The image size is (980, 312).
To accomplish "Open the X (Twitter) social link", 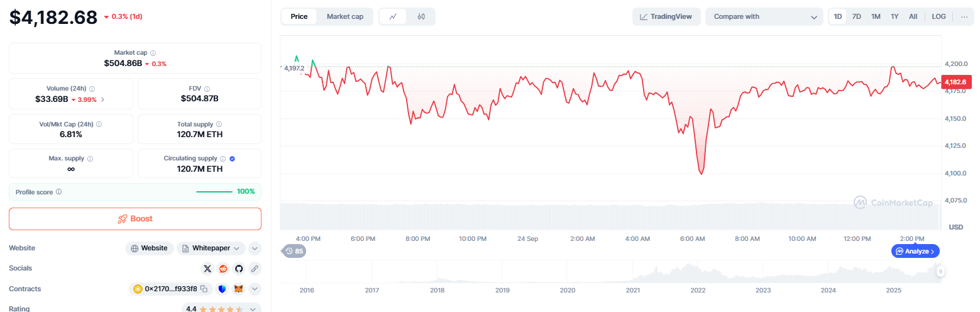I will tap(208, 269).
